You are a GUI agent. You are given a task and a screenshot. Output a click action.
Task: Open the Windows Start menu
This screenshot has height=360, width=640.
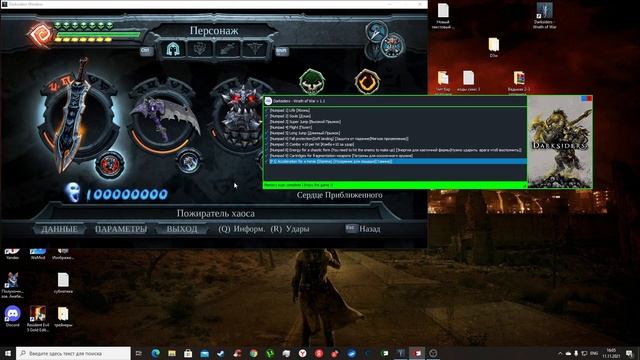tap(8, 353)
